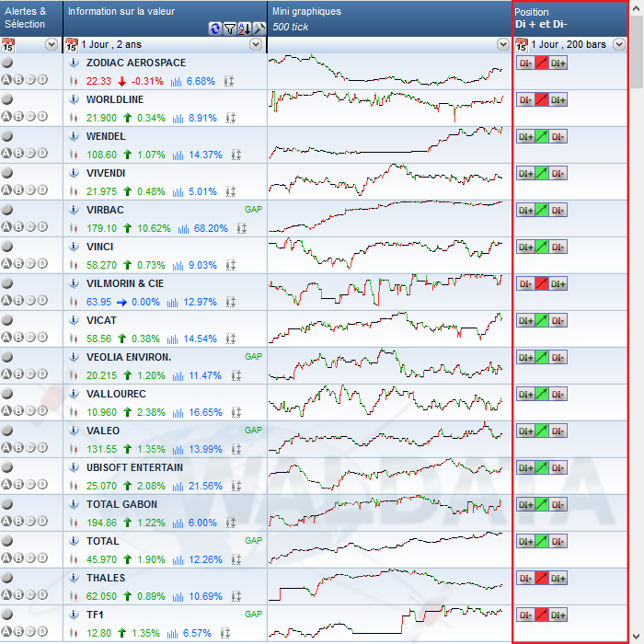Open the Mini graphiques column dropdown
The image size is (644, 644).
[x=502, y=44]
